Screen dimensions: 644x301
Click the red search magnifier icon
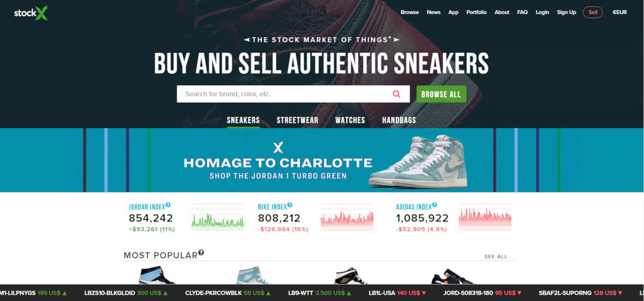(396, 94)
